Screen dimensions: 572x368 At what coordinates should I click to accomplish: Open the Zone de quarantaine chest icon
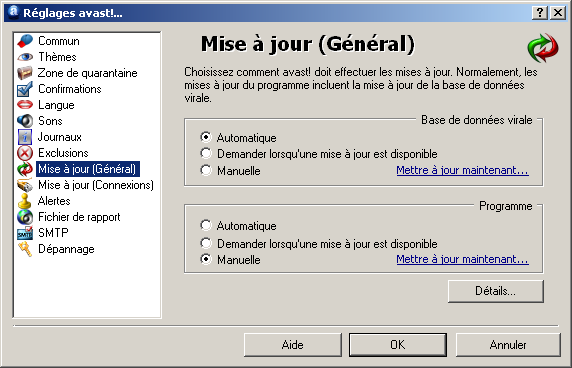click(25, 73)
